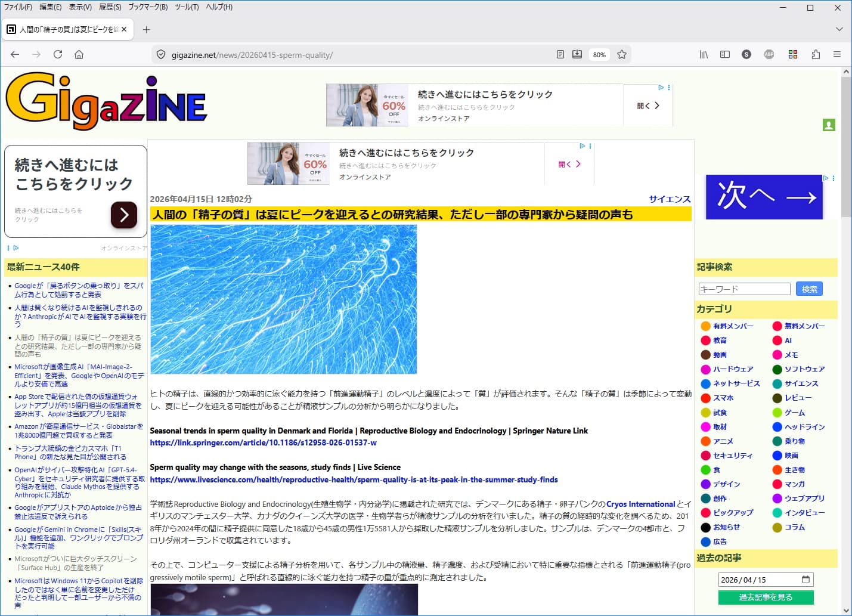
Task: Click the 80% zoom level indicator
Action: [599, 55]
